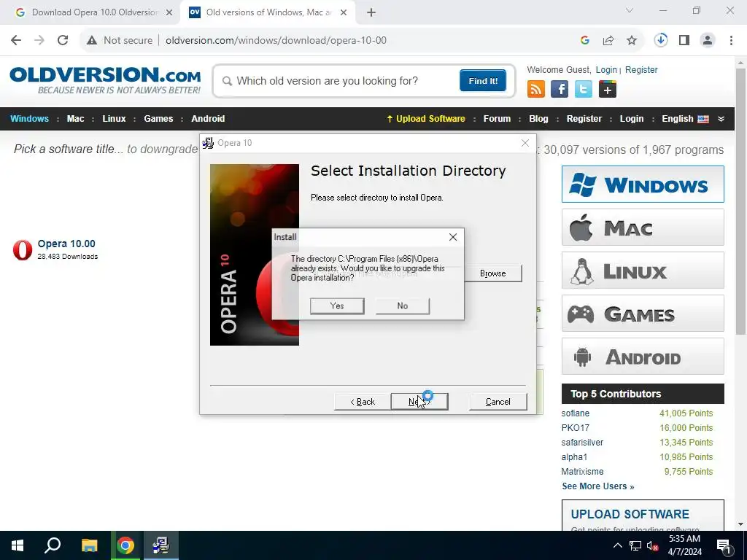Viewport: 747px width, 560px height.
Task: Select Mac in the site navigation bar
Action: pos(75,119)
